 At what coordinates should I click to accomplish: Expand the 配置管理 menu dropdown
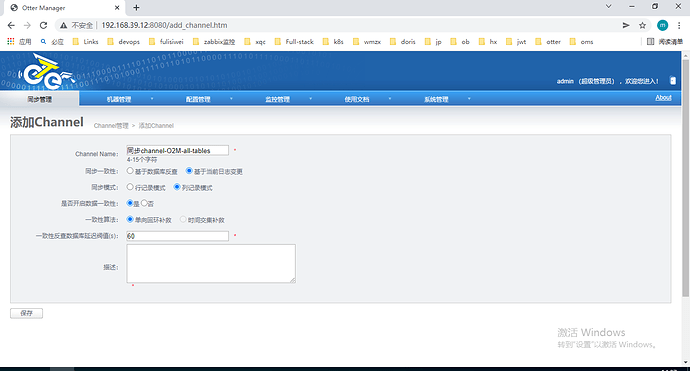[x=231, y=99]
